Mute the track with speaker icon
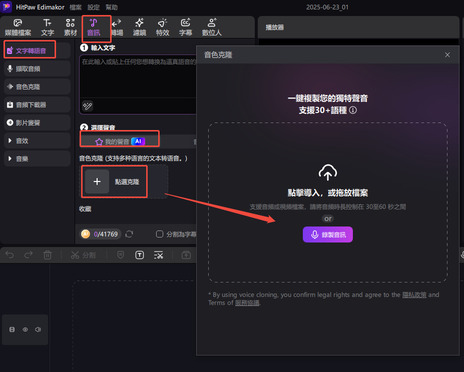 38,329
